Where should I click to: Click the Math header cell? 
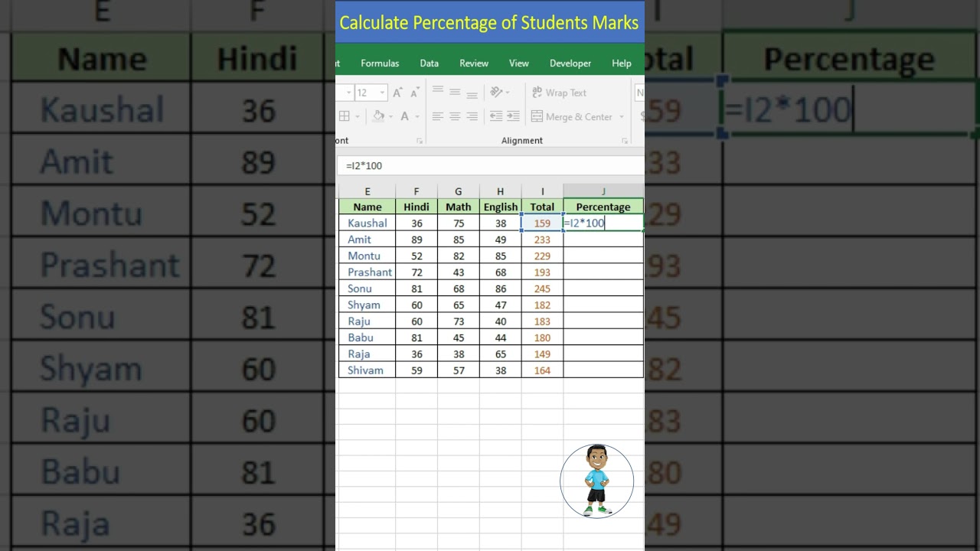pos(459,207)
